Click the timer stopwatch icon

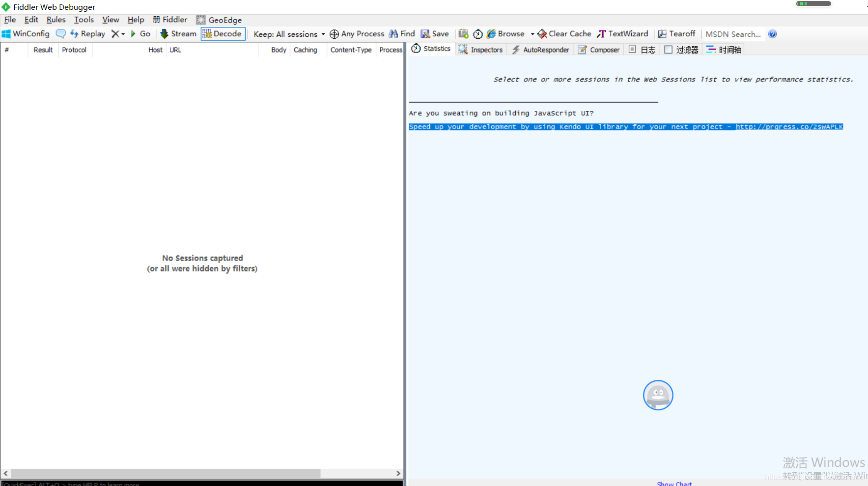pyautogui.click(x=478, y=34)
